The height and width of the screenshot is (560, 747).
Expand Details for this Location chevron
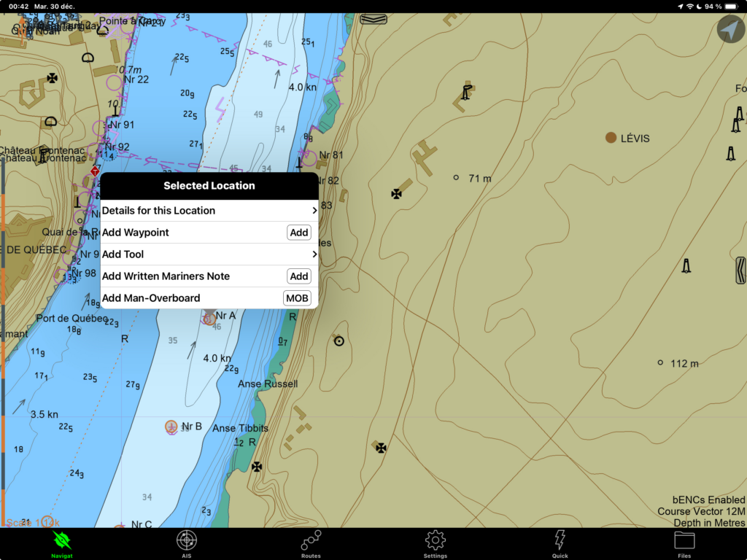tap(314, 211)
